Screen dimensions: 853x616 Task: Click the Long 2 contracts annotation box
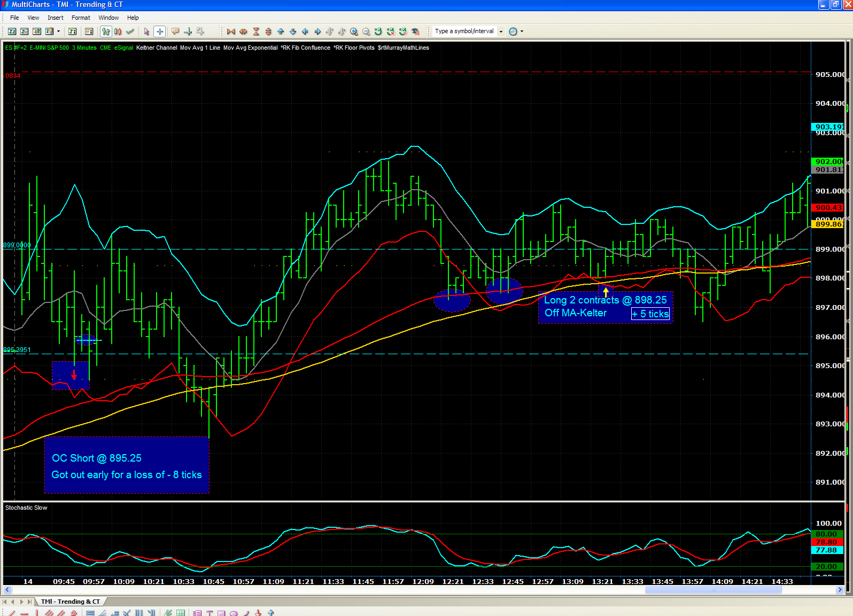605,307
